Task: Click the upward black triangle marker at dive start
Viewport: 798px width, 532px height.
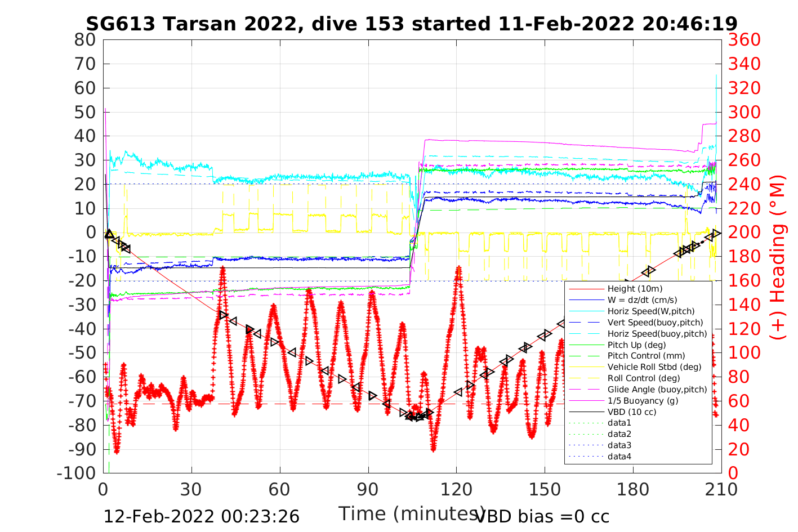Action: (x=109, y=234)
